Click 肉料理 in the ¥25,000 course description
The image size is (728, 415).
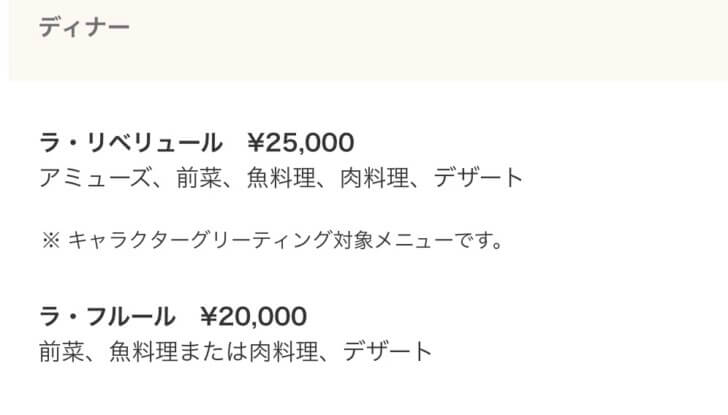375,178
